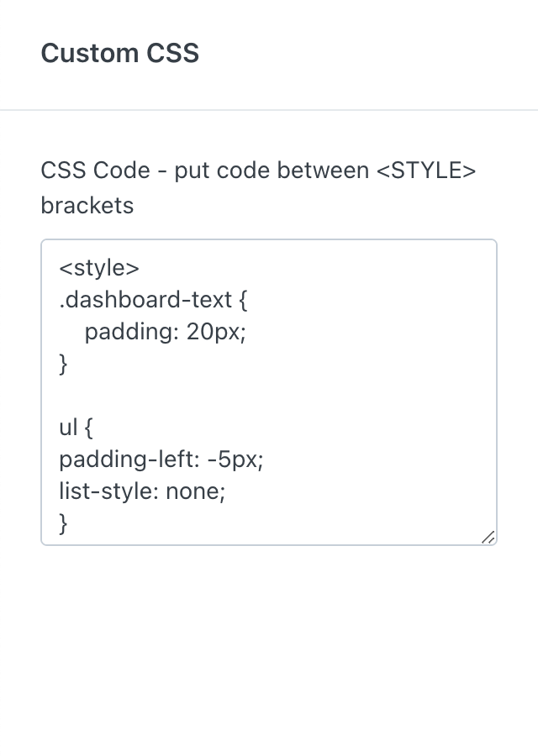The height and width of the screenshot is (756, 538).
Task: Click the opening brace after .dashboard-text
Action: pos(243,300)
